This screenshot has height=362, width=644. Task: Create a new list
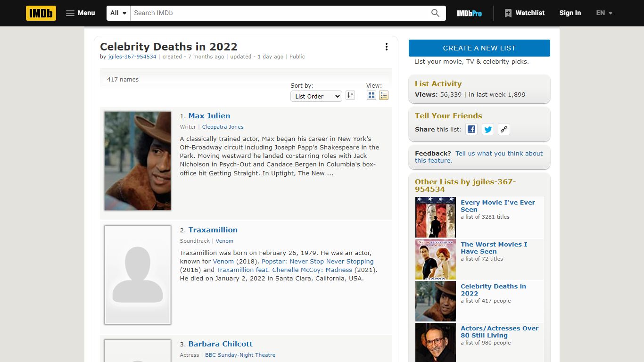coord(479,48)
